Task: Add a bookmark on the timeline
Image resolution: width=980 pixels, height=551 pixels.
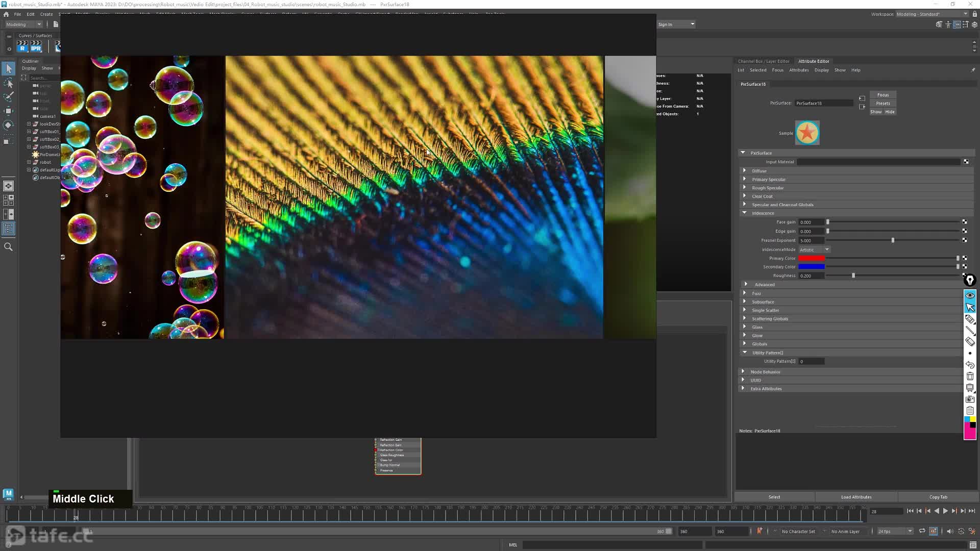Action: coord(759,531)
